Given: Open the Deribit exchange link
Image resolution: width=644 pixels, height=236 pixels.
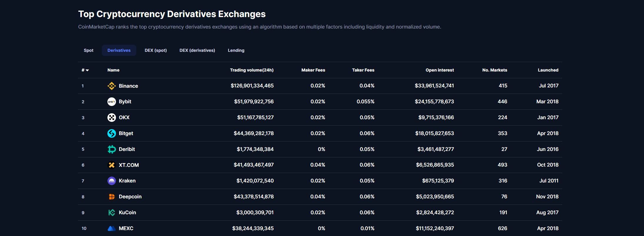Looking at the screenshot, I should [127, 149].
